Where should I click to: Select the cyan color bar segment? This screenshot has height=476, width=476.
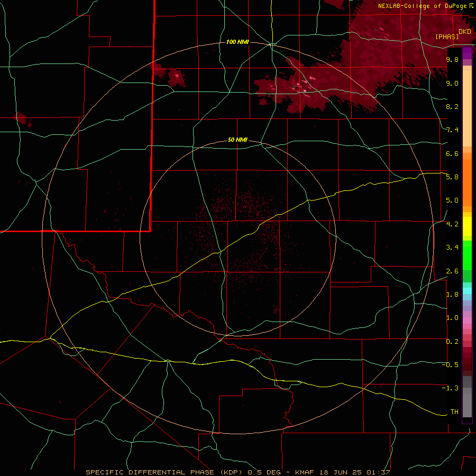467,291
